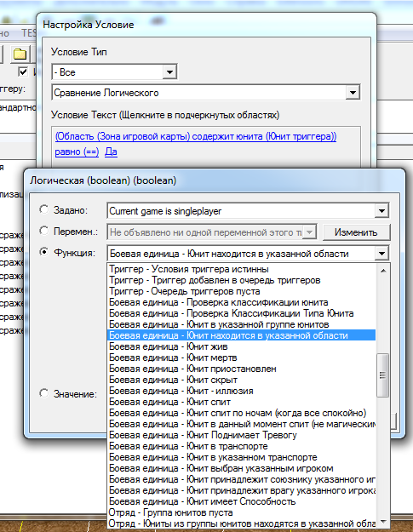This screenshot has height=532, width=413.
Task: Select Боевая единица - Юнит - иллюзия
Action: coord(241,391)
